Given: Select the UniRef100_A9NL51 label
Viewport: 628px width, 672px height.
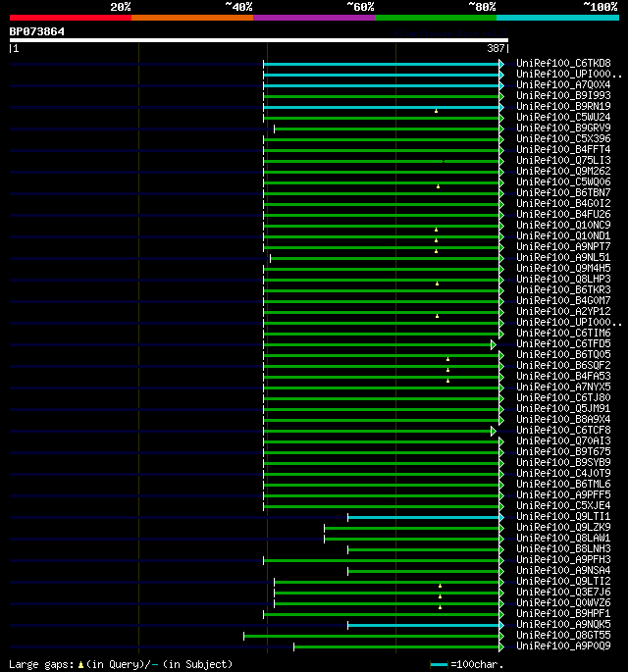Looking at the screenshot, I should (563, 258).
